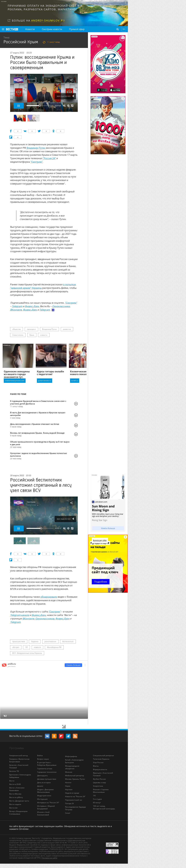The image size is (186, 868).
Task: Play the 'Конец водной блокаде' news item
Action: click(x=76, y=434)
